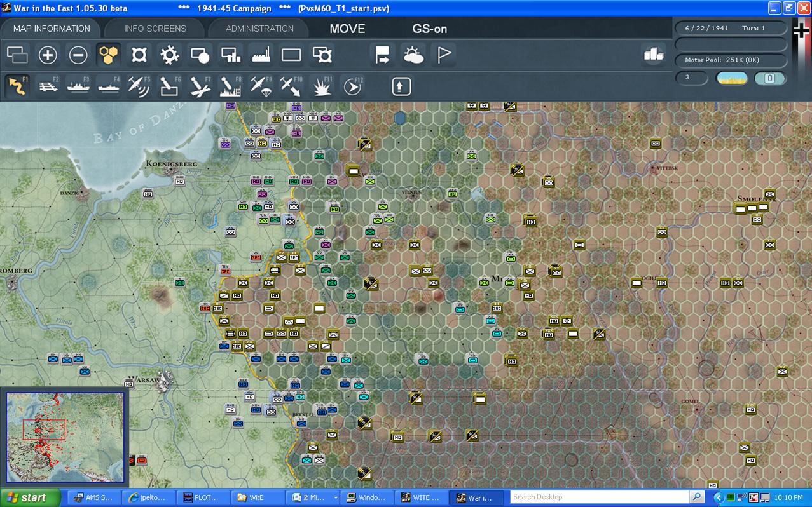Click the outlined pennant flag icon
This screenshot has width=812, height=507.
click(444, 55)
